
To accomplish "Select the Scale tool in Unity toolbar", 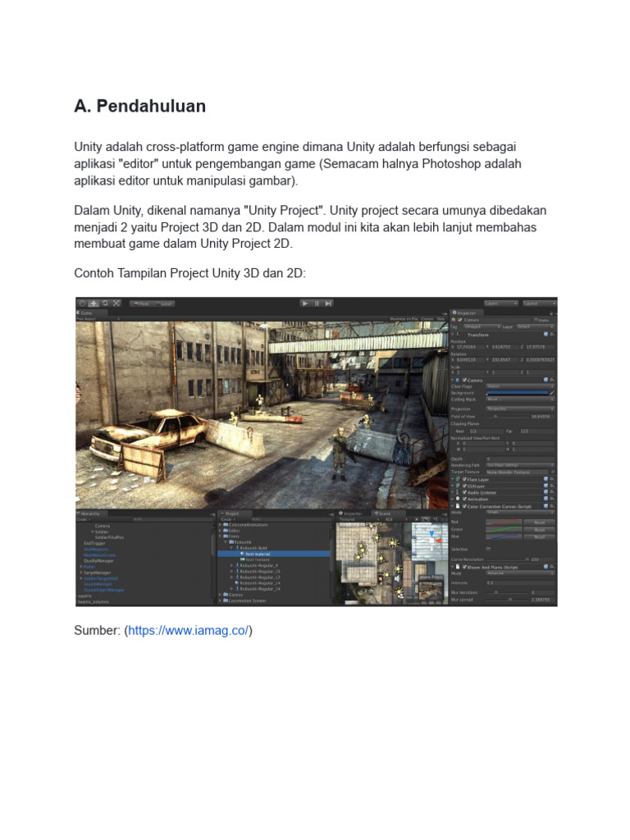I will 116,304.
